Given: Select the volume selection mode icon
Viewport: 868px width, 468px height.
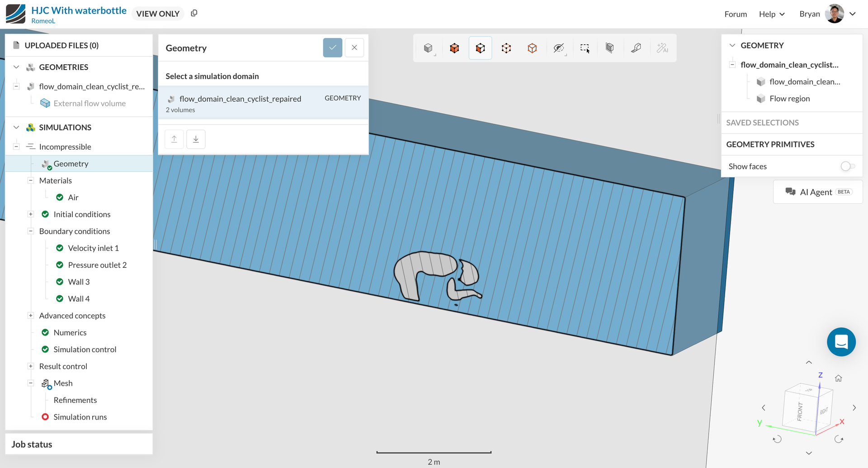Looking at the screenshot, I should click(x=454, y=48).
